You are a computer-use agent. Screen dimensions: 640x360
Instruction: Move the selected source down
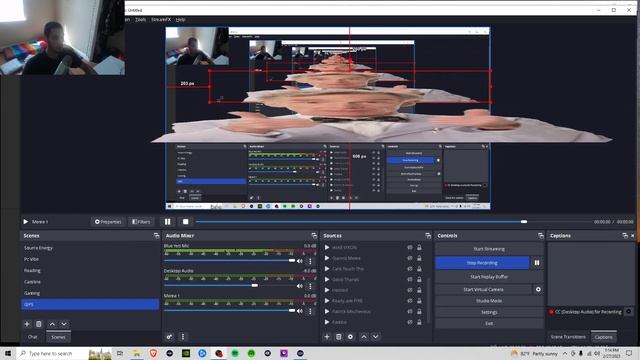(376, 337)
